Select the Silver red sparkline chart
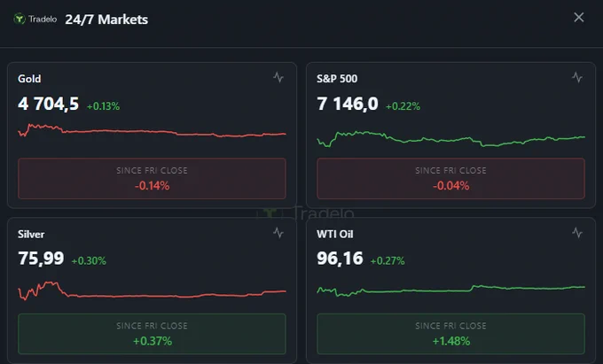Image resolution: width=603 pixels, height=364 pixels. tap(152, 290)
